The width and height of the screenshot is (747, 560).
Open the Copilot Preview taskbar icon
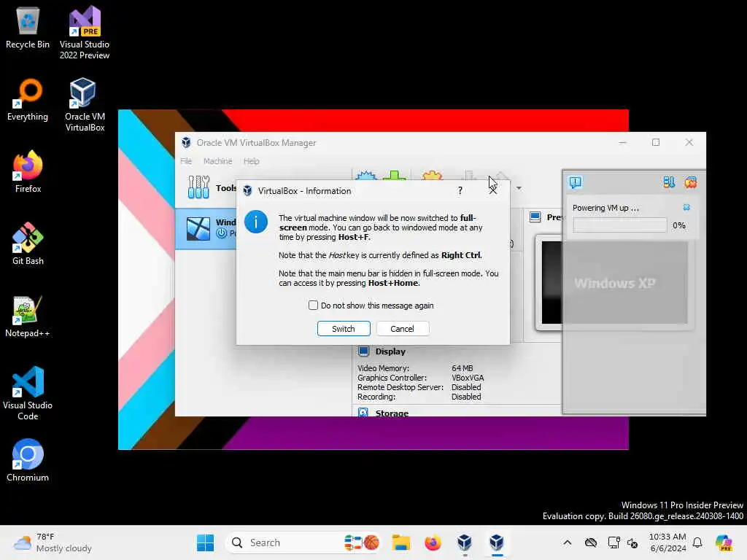(724, 542)
